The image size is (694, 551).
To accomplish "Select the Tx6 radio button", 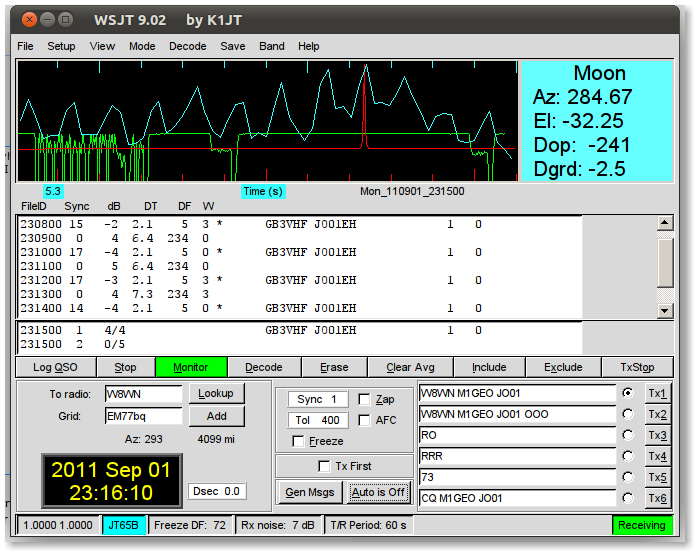I will tap(628, 498).
